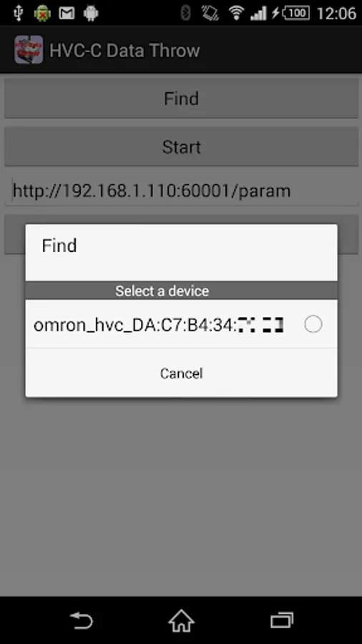Select the omron_hvc device radio button
The image size is (362, 644).
(x=313, y=324)
